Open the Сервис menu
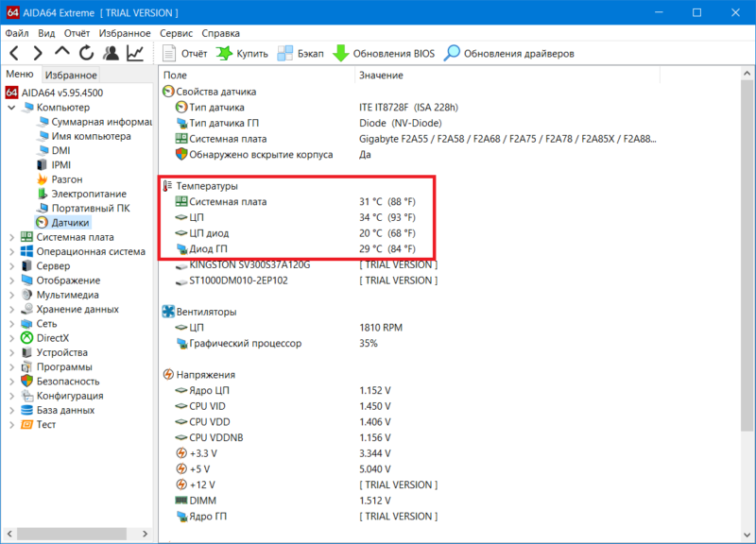This screenshot has height=544, width=756. pos(176,32)
